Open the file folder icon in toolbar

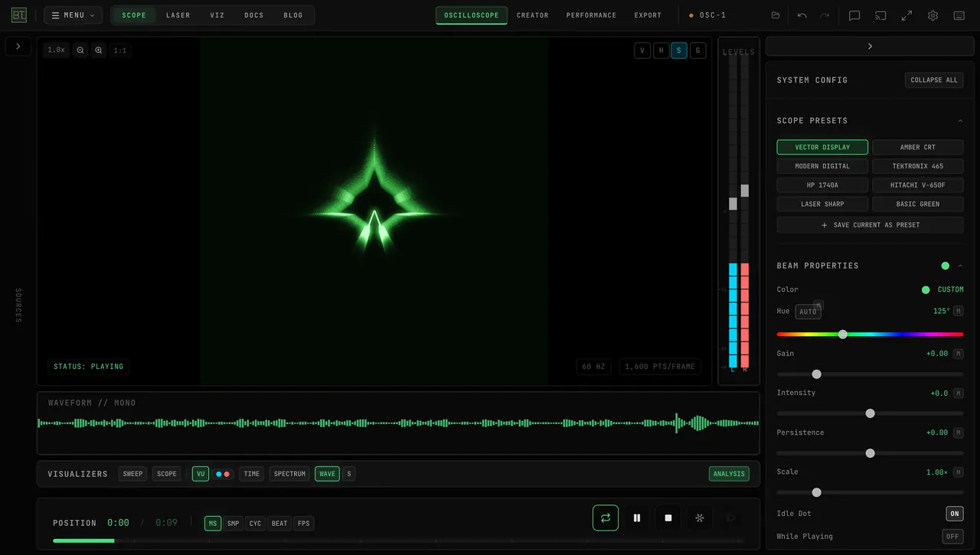[x=776, y=15]
